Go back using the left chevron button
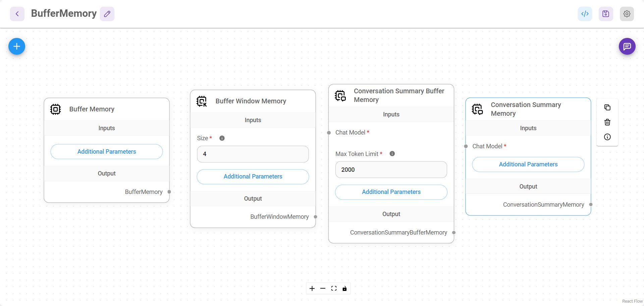644x306 pixels. 17,14
